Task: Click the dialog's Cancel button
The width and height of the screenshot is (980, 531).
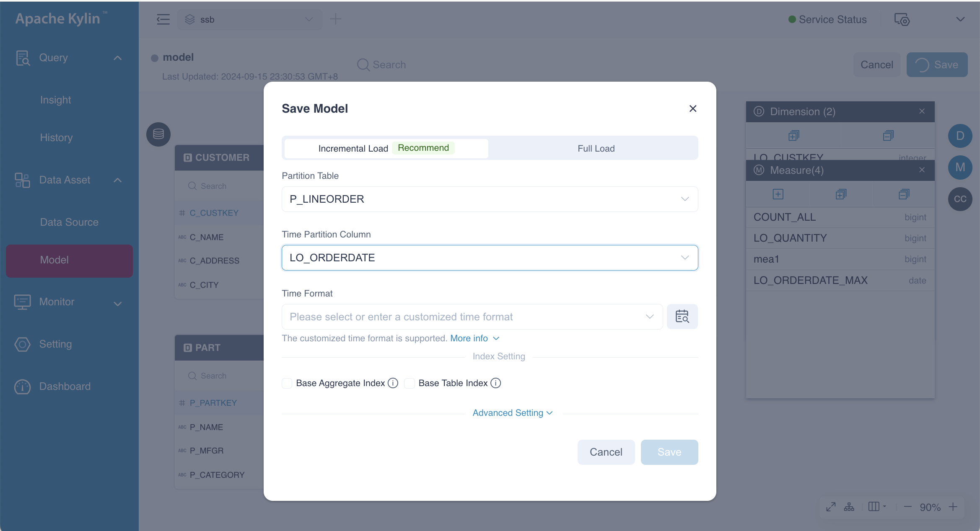Action: click(606, 452)
